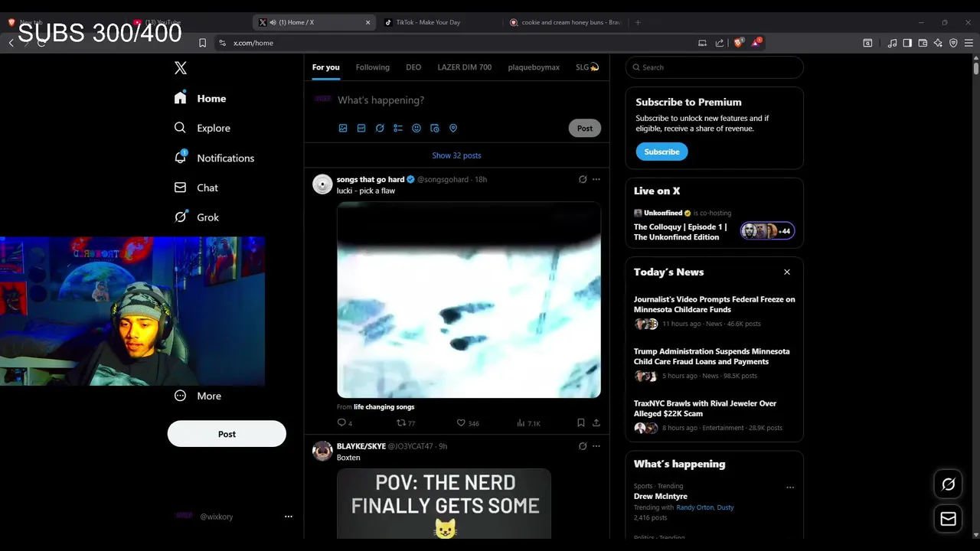Click the What's happening compose field
The width and height of the screenshot is (980, 551).
467,100
